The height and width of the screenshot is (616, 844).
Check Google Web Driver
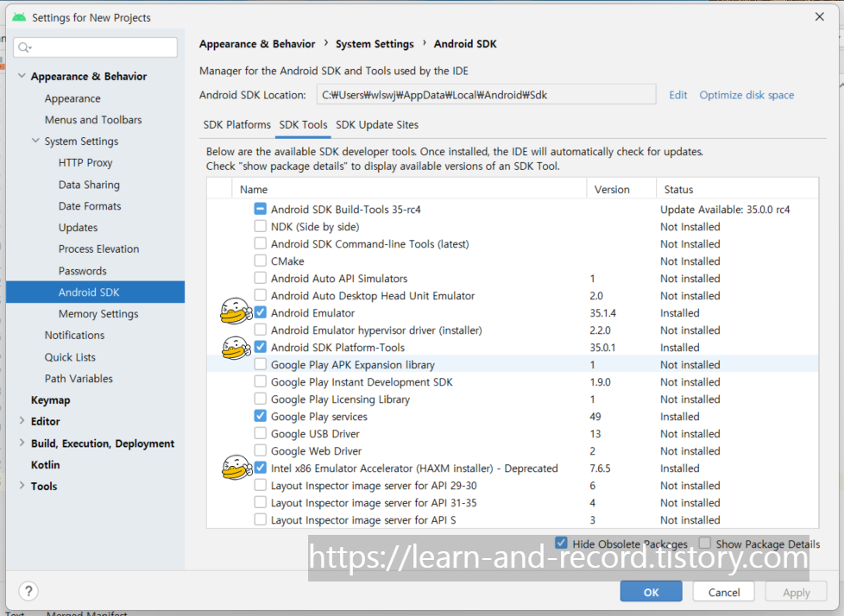pos(261,450)
